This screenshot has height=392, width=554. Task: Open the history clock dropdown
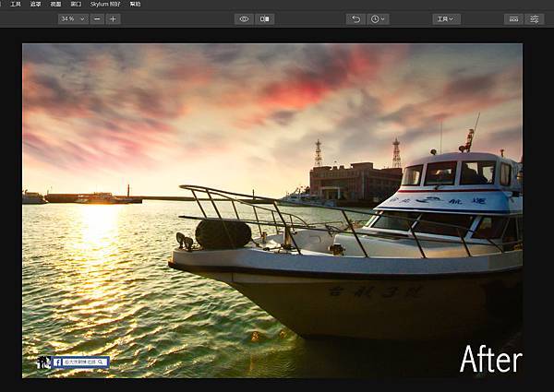378,19
